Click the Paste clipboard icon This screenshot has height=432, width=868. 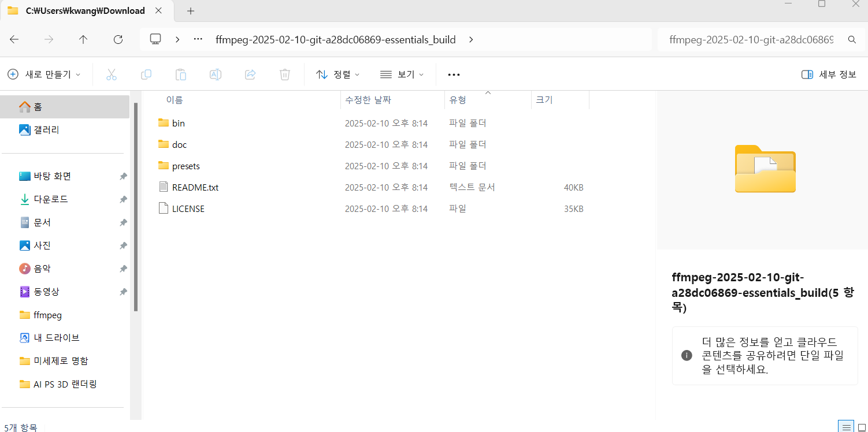(x=181, y=75)
